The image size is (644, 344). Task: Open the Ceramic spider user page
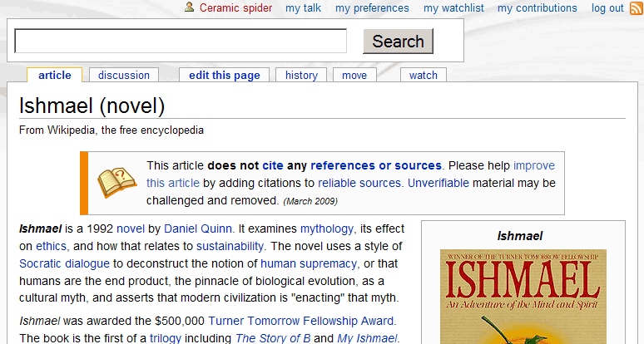click(235, 8)
